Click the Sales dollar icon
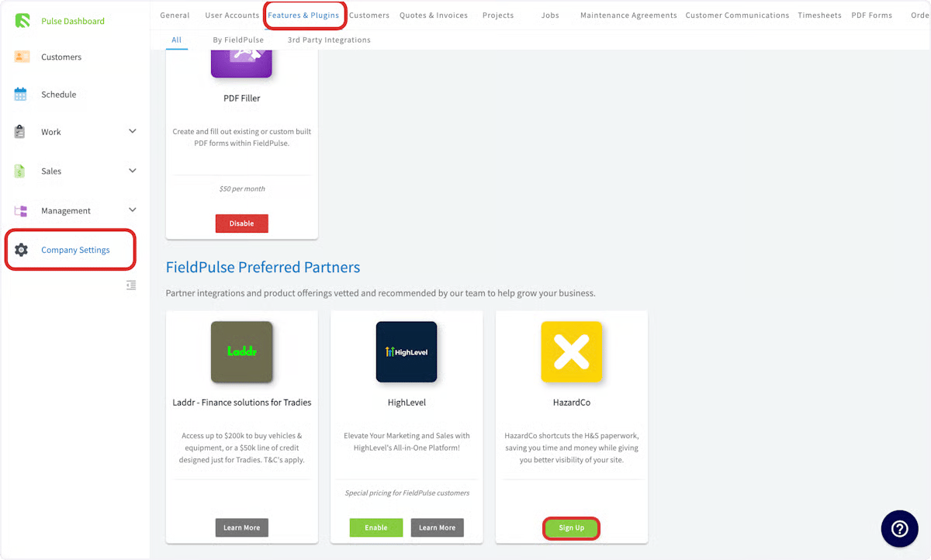931x560 pixels. pyautogui.click(x=20, y=171)
